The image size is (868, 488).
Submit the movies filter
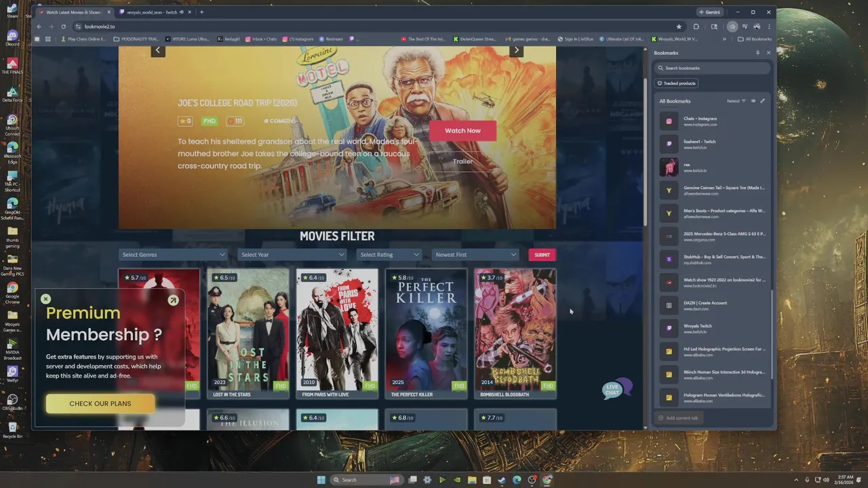[542, 255]
